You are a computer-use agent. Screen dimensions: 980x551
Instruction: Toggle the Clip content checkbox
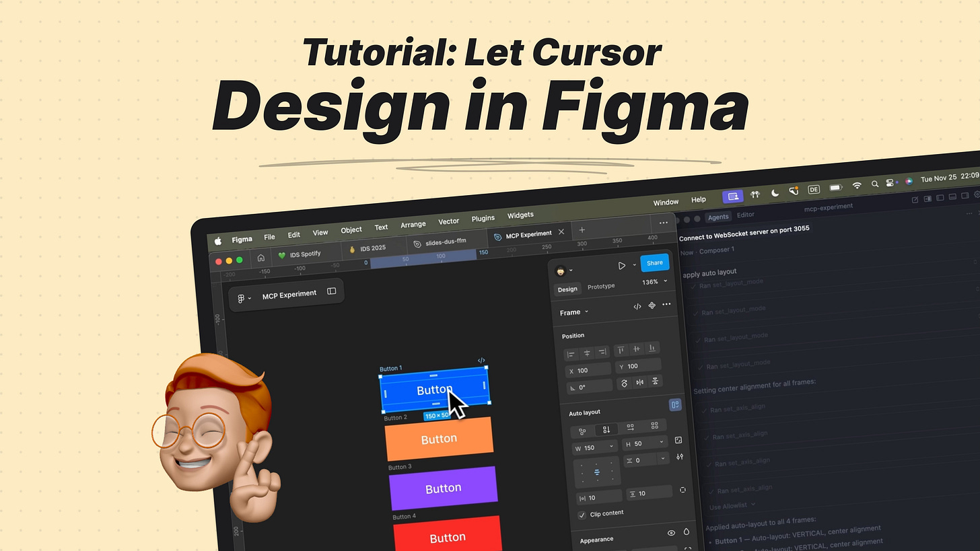coord(582,515)
